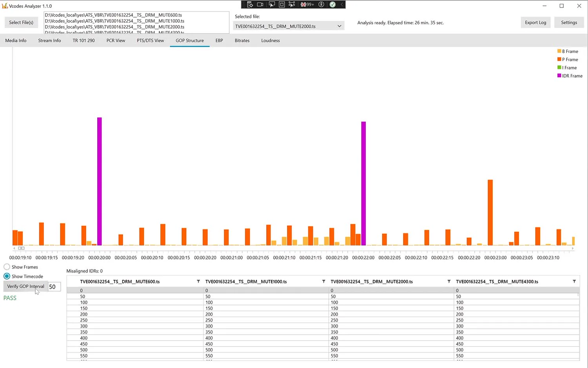The image size is (588, 368).
Task: Click the accessibility scan icon in debug toolbar
Action: pos(321,5)
